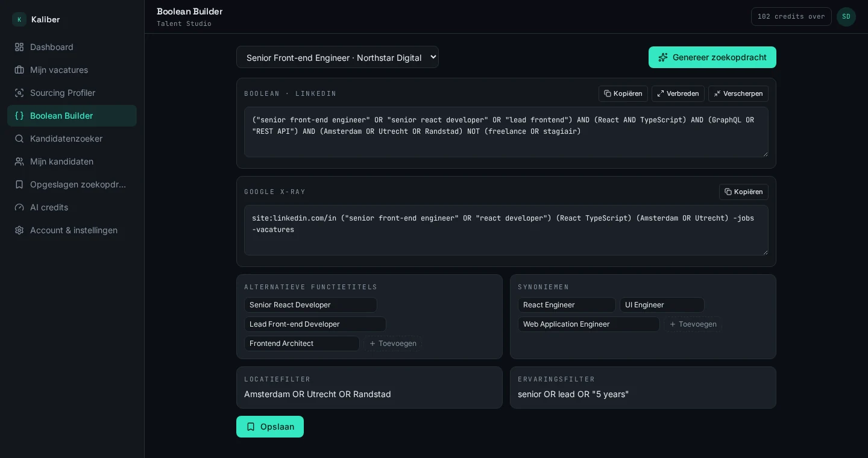Click Verbreden to broaden search
868x458 pixels.
click(678, 93)
